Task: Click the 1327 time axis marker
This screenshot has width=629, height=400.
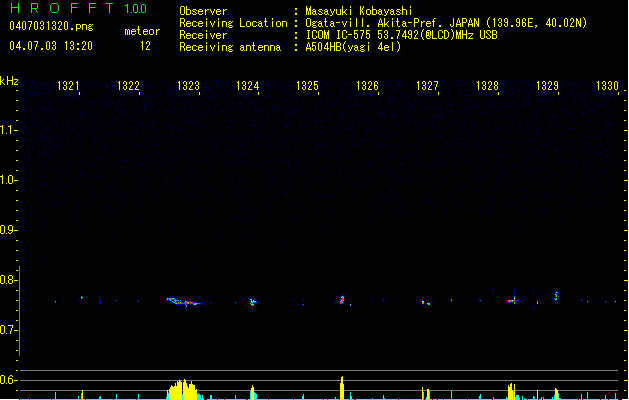Action: (x=427, y=86)
